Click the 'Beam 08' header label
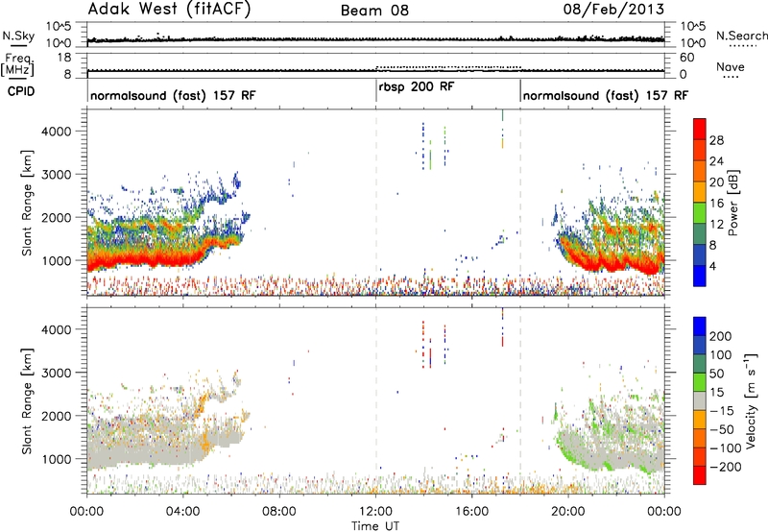This screenshot has height=532, width=768. tap(374, 11)
